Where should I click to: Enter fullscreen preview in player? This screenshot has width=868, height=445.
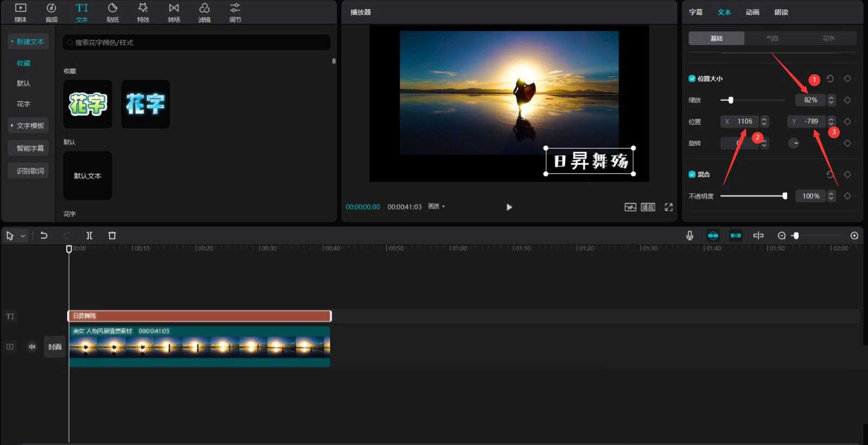(668, 207)
